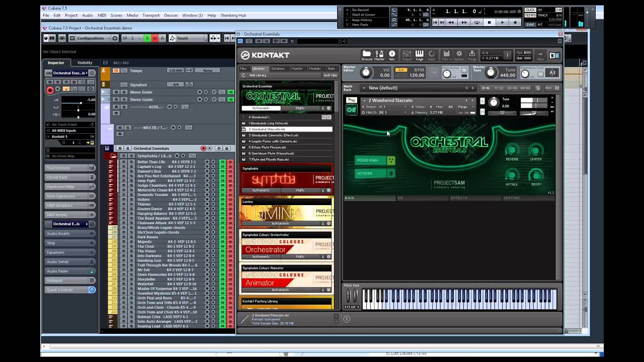Switch to Kontakt Files tab
The width and height of the screenshot is (644, 362).
tap(243, 68)
